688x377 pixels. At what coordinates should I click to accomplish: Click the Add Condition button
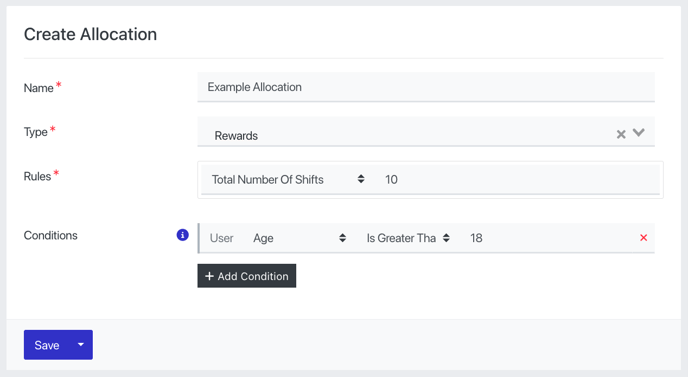247,276
